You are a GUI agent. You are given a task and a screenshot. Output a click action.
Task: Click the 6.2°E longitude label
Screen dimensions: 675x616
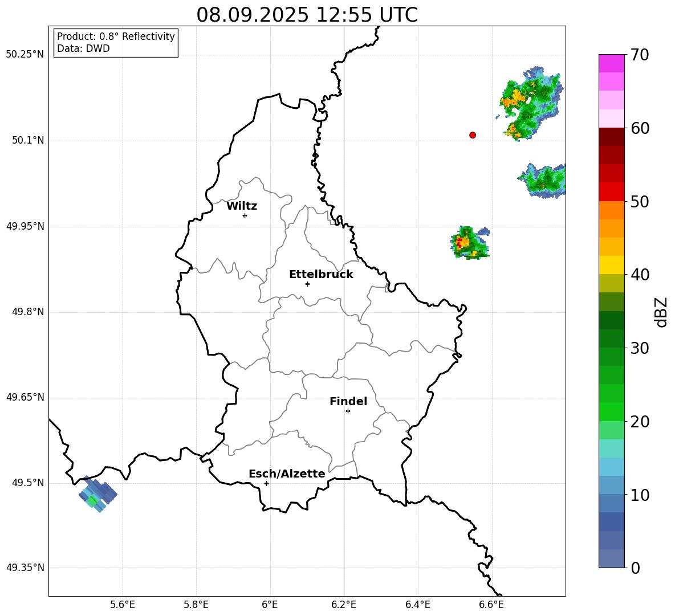(344, 605)
